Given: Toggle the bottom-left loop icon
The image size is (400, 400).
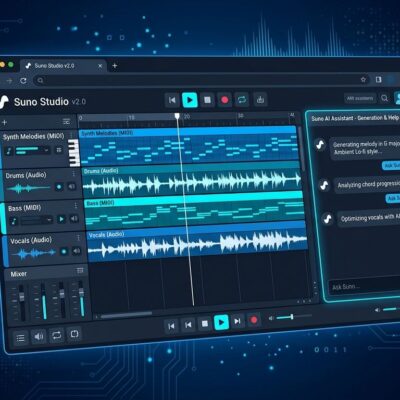Looking at the screenshot, I should 57,335.
